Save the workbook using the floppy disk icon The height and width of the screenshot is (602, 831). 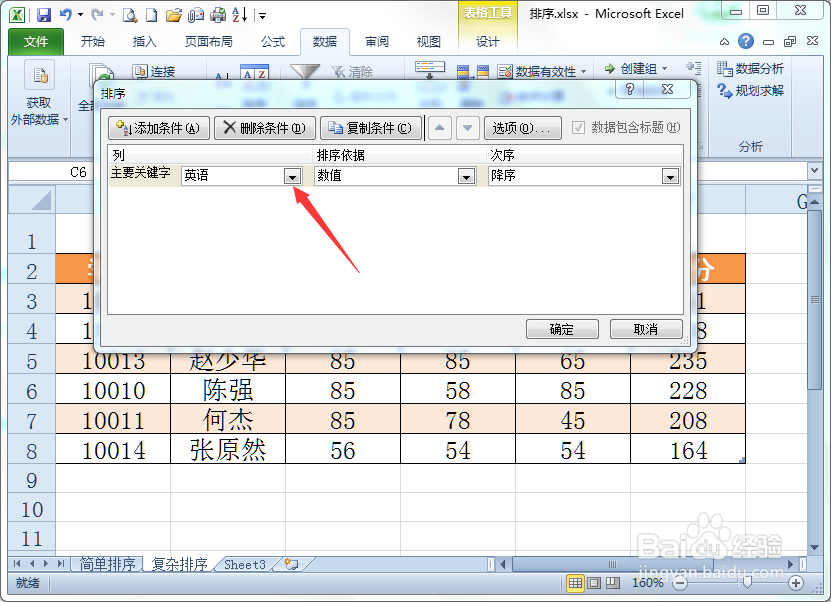click(44, 14)
